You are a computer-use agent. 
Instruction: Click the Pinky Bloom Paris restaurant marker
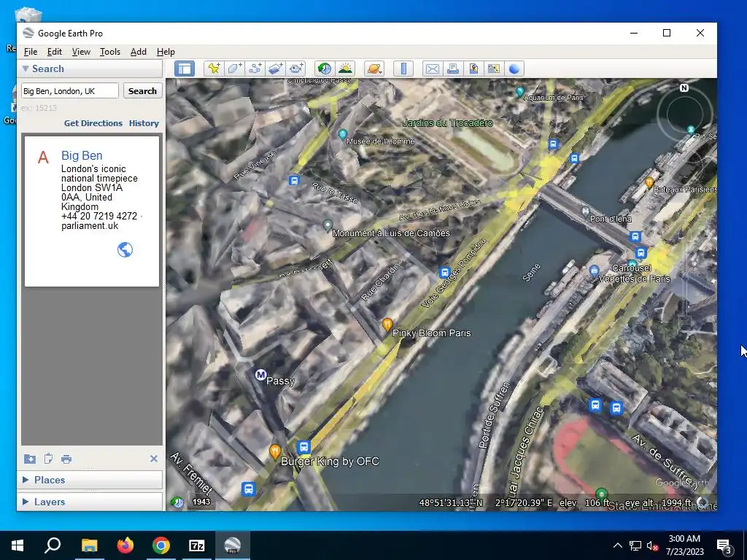(x=387, y=324)
